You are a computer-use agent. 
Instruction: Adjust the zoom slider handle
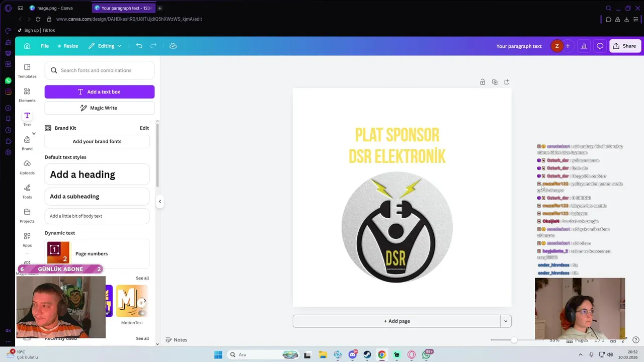point(514,340)
